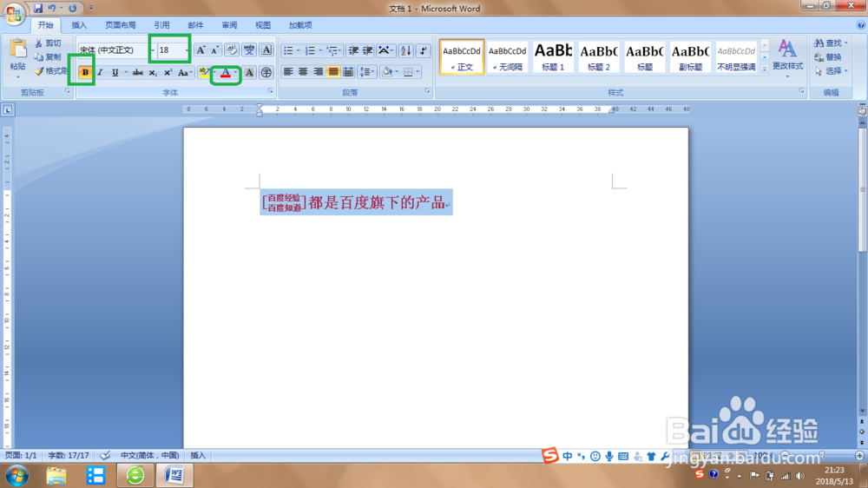
Task: Open font size dropdown arrow
Action: 187,49
